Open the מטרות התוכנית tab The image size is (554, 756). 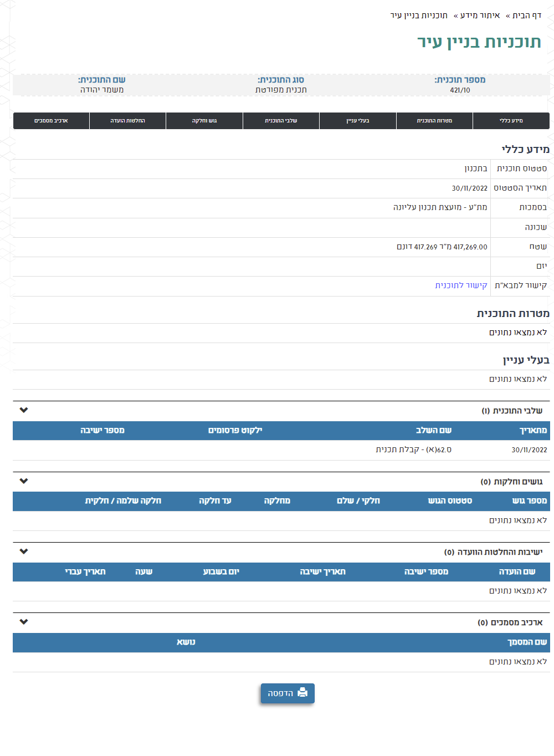(434, 120)
